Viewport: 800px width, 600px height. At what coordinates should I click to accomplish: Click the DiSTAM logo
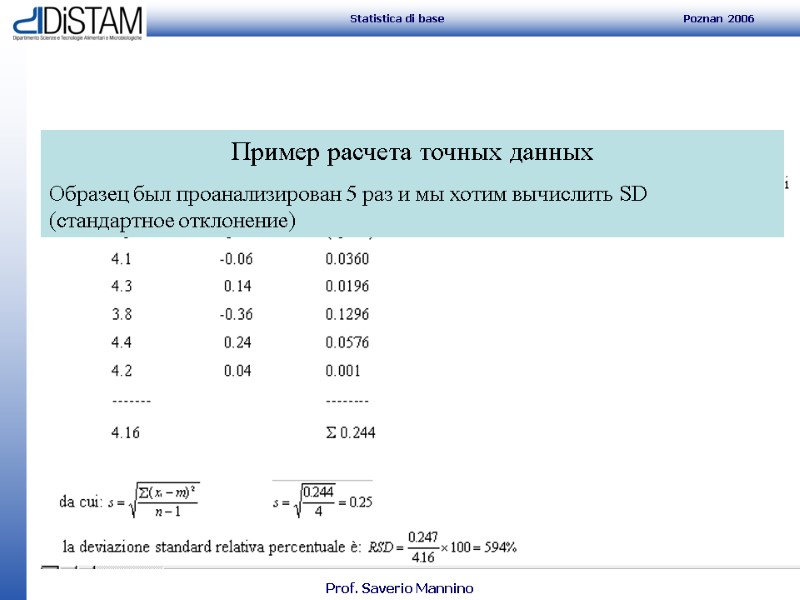click(78, 23)
